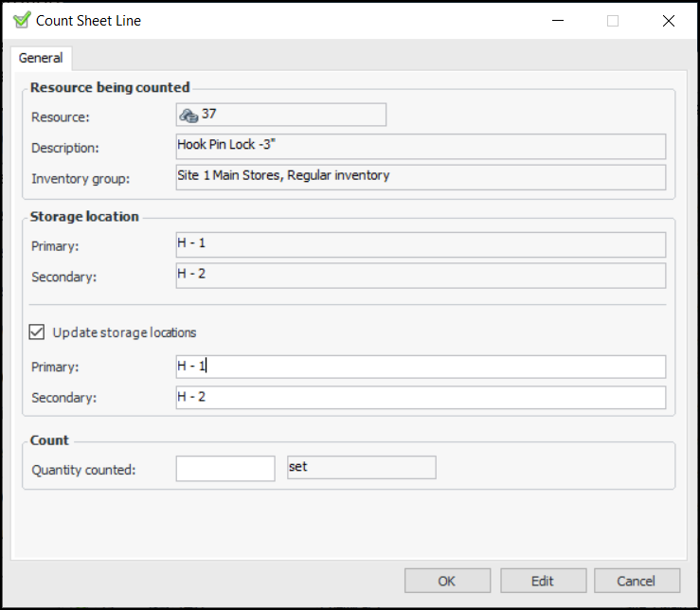Click the Update storage locations label
700x610 pixels.
[x=125, y=332]
